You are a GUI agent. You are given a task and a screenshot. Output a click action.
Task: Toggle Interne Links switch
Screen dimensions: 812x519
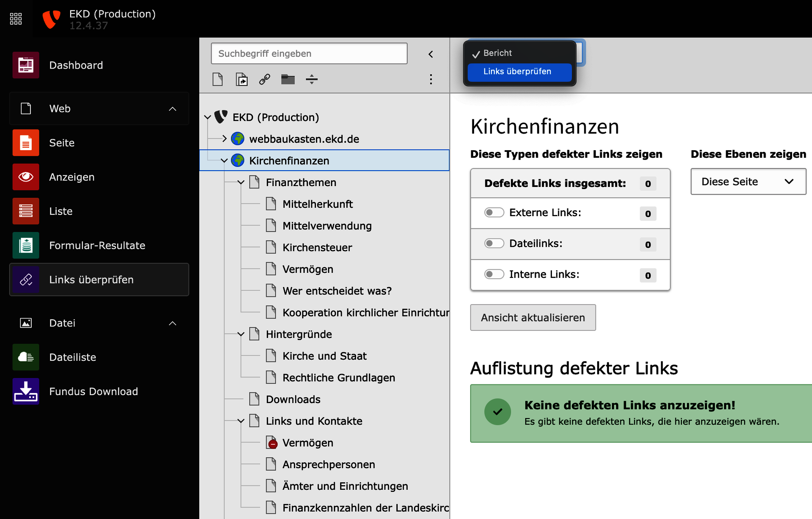click(x=494, y=274)
